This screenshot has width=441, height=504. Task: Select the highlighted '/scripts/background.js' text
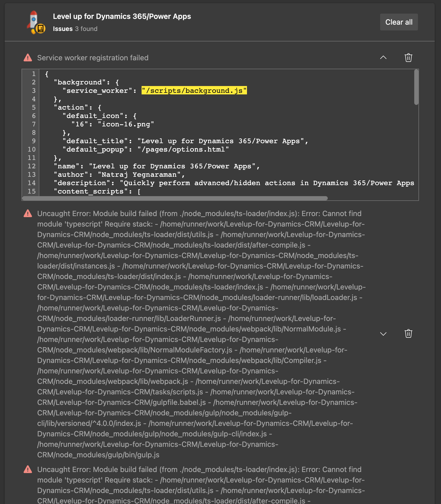click(x=194, y=90)
